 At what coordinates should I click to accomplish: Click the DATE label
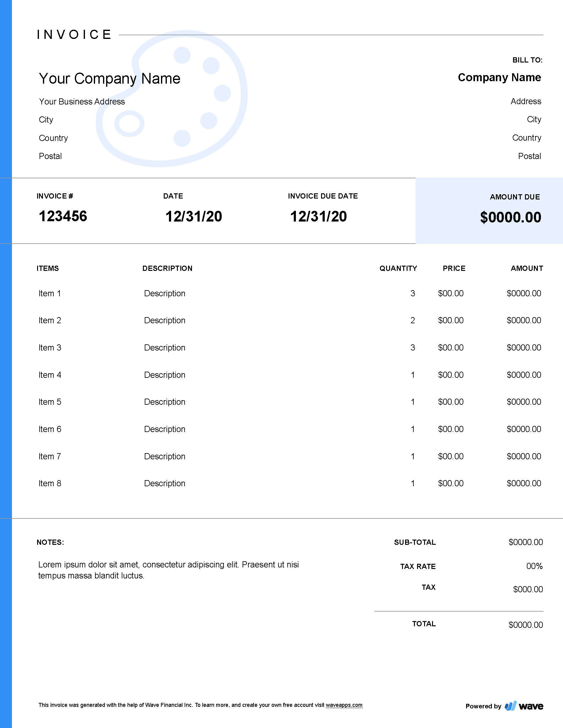173,196
